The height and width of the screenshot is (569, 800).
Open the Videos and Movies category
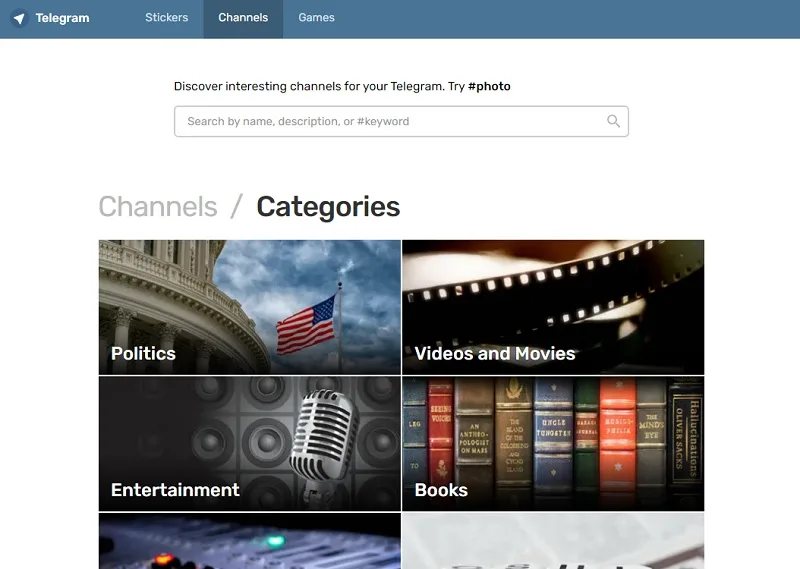point(553,307)
